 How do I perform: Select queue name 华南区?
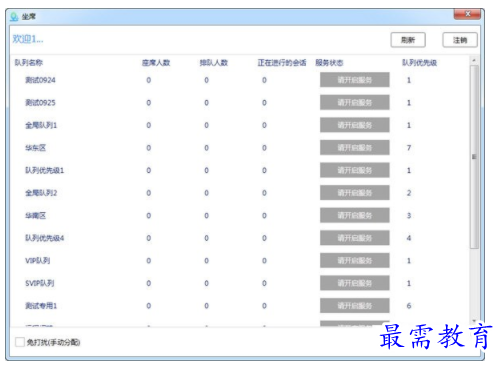[35, 215]
